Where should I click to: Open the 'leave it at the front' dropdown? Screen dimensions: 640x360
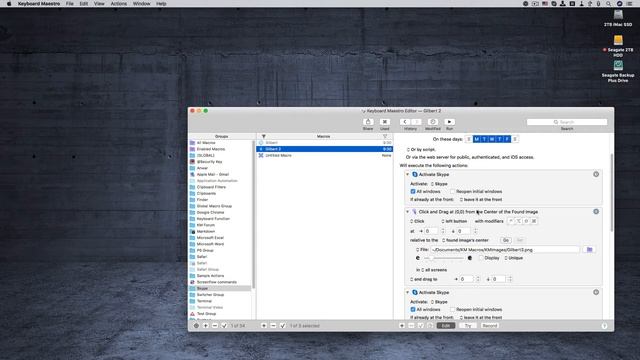480,200
